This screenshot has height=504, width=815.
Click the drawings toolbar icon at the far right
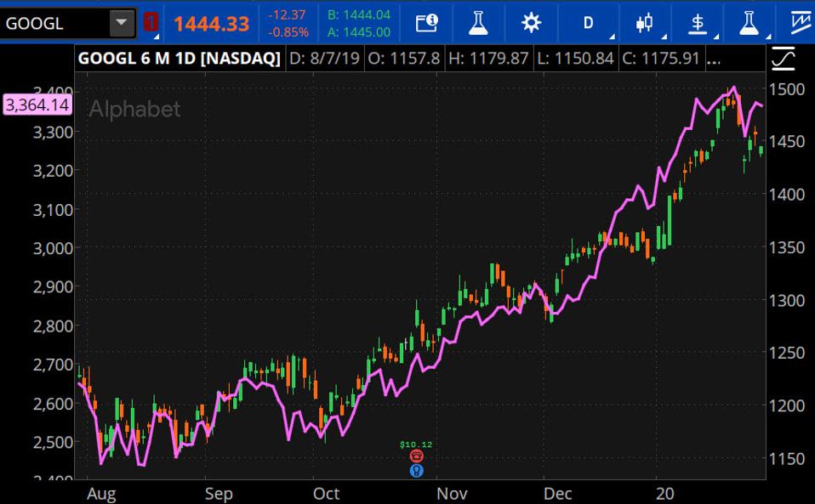click(x=801, y=23)
